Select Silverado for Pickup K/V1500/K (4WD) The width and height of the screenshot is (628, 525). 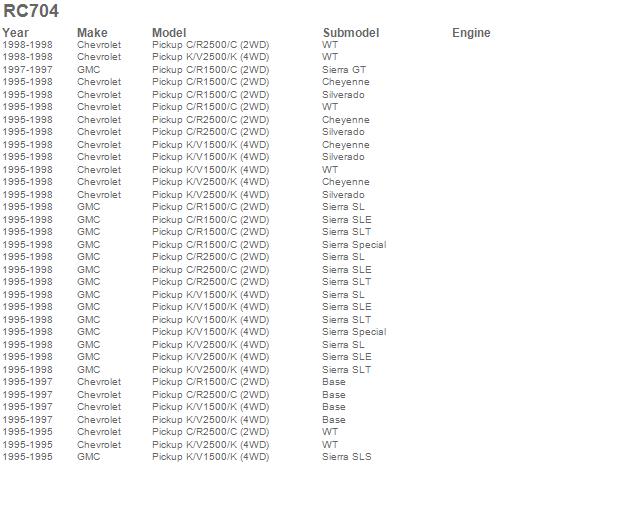click(x=343, y=157)
